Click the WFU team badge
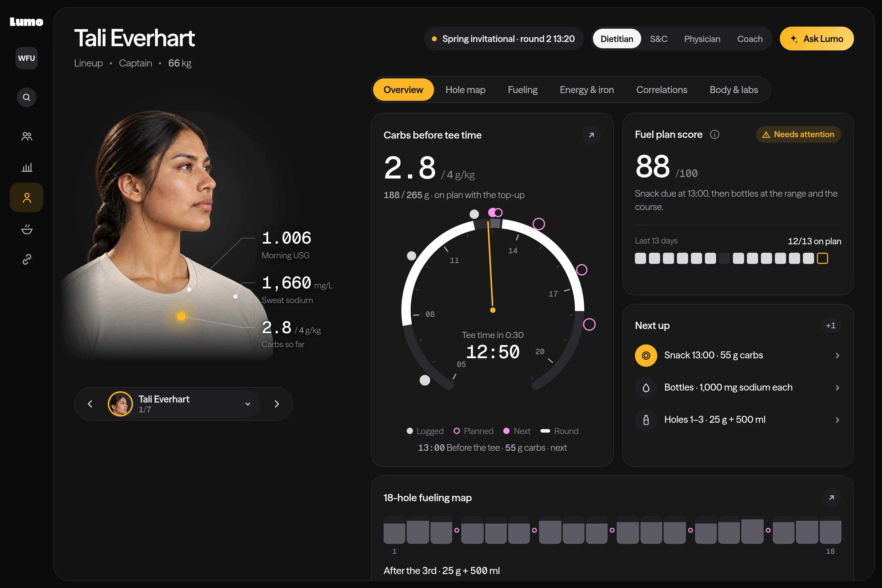 point(27,58)
